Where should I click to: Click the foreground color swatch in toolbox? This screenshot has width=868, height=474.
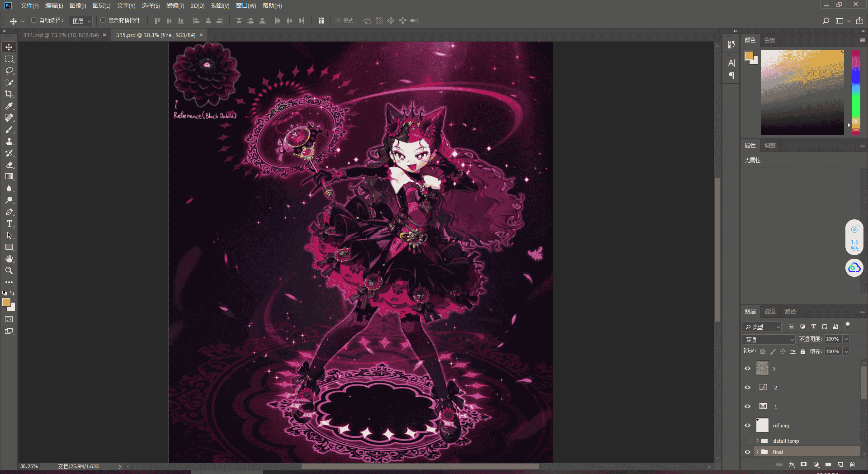(6, 302)
